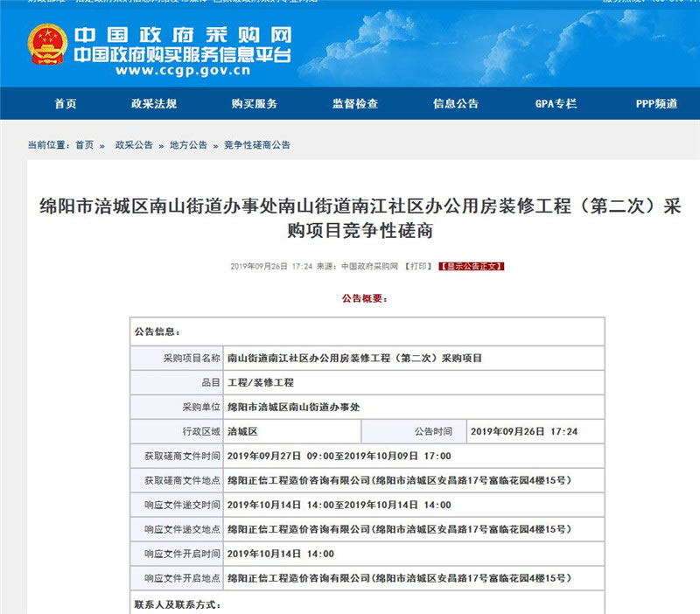The width and height of the screenshot is (700, 614).
Task: Open the 地方公告 breadcrumb link
Action: (x=188, y=145)
